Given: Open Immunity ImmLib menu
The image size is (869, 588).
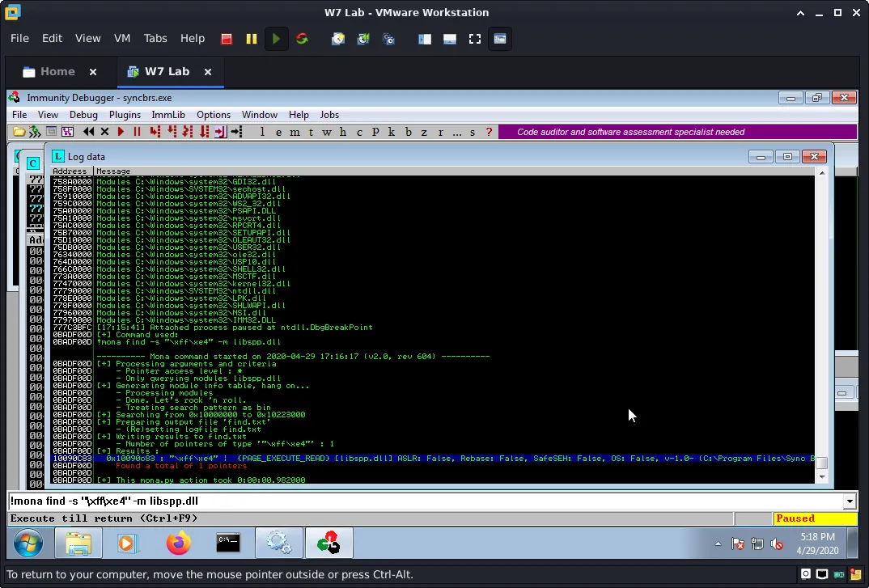Looking at the screenshot, I should coord(168,115).
